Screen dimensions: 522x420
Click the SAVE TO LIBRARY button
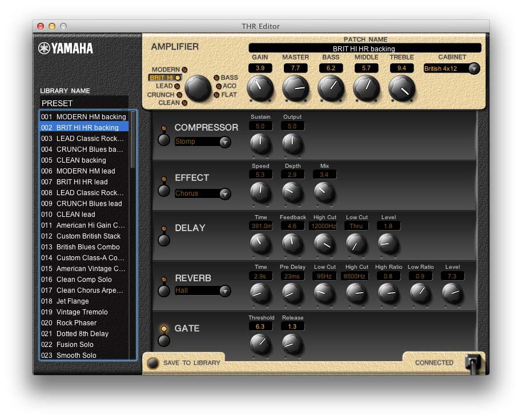point(153,363)
